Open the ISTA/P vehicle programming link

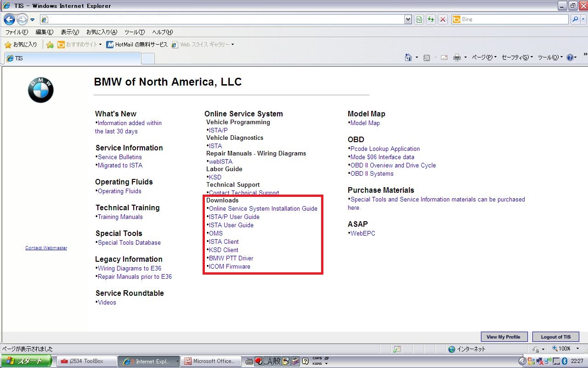coord(218,130)
